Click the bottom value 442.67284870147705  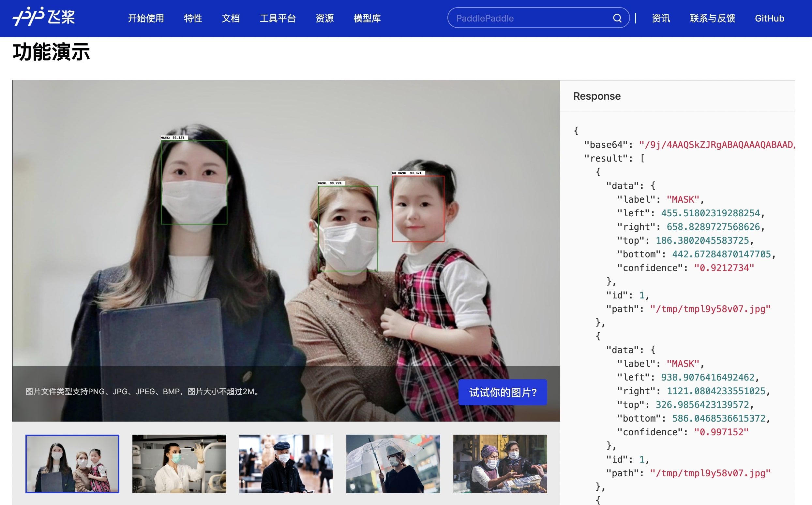721,254
